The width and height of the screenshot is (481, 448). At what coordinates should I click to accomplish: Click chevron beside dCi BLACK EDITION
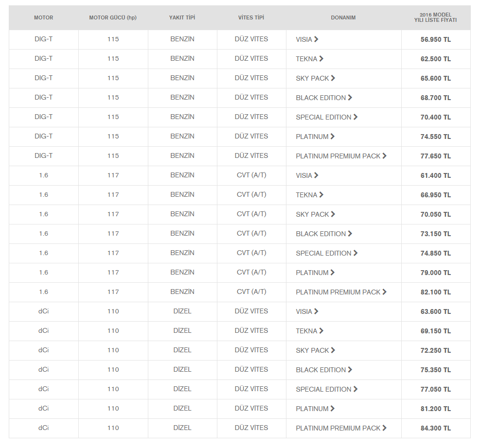pyautogui.click(x=350, y=370)
